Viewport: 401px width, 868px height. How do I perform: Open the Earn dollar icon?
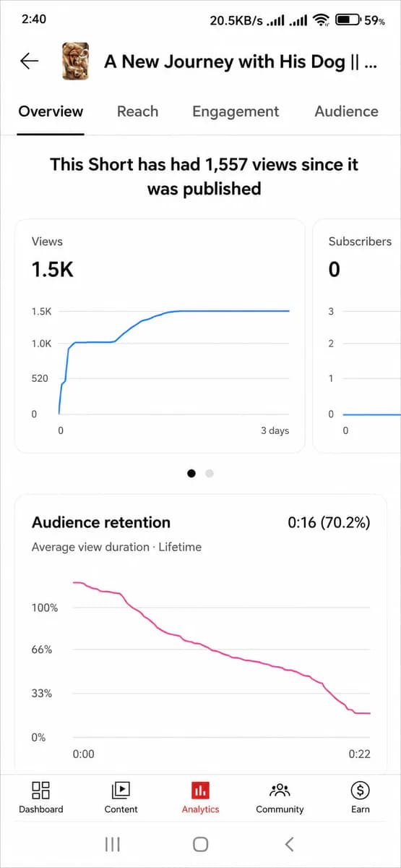tap(360, 789)
